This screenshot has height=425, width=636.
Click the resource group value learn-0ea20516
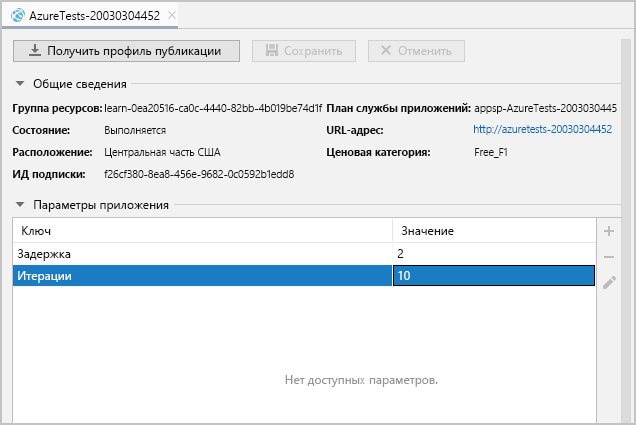[x=213, y=108]
